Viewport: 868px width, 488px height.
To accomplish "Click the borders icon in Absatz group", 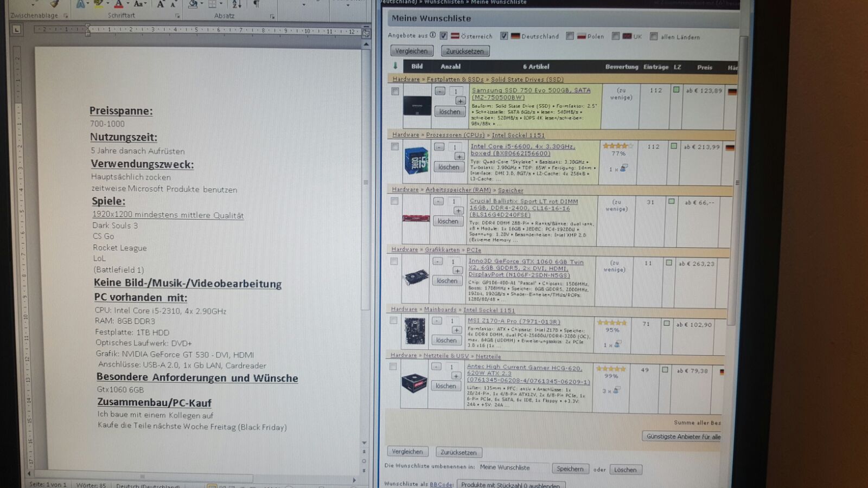I will [213, 4].
